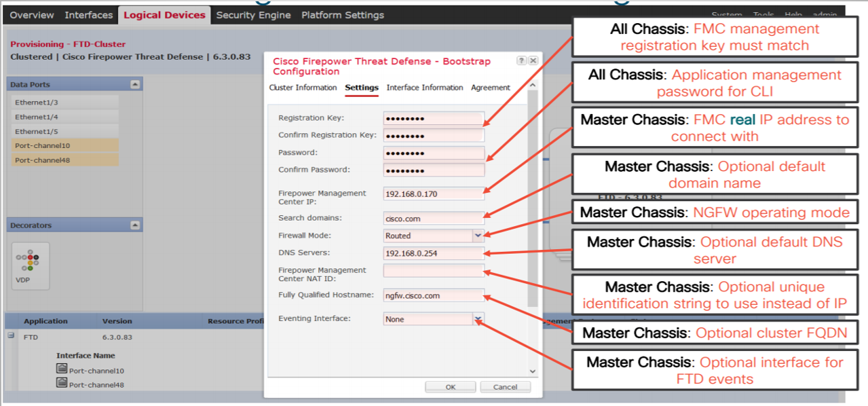Click the Application column header
The height and width of the screenshot is (406, 868).
click(x=45, y=321)
